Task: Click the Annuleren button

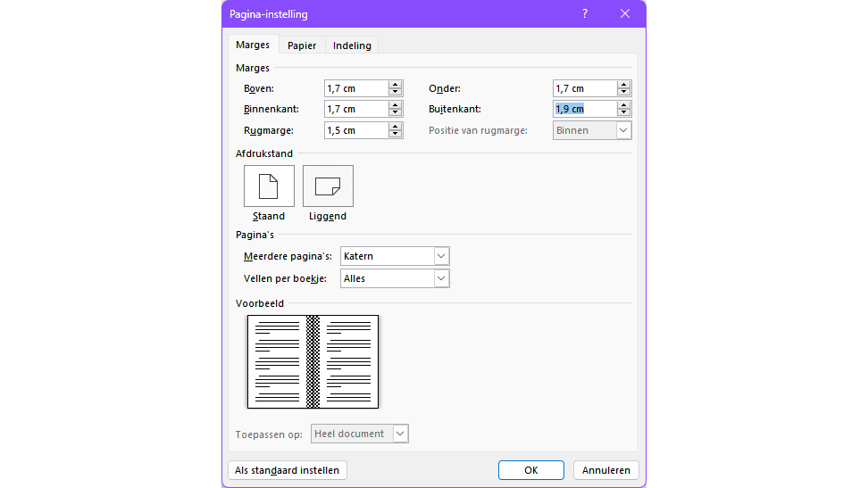Action: tap(606, 470)
